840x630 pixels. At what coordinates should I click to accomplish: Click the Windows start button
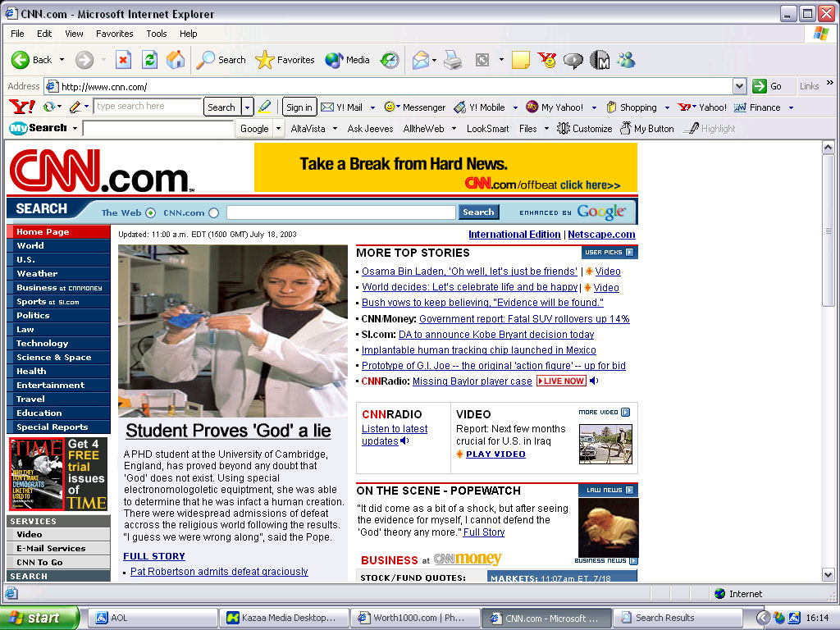[39, 618]
